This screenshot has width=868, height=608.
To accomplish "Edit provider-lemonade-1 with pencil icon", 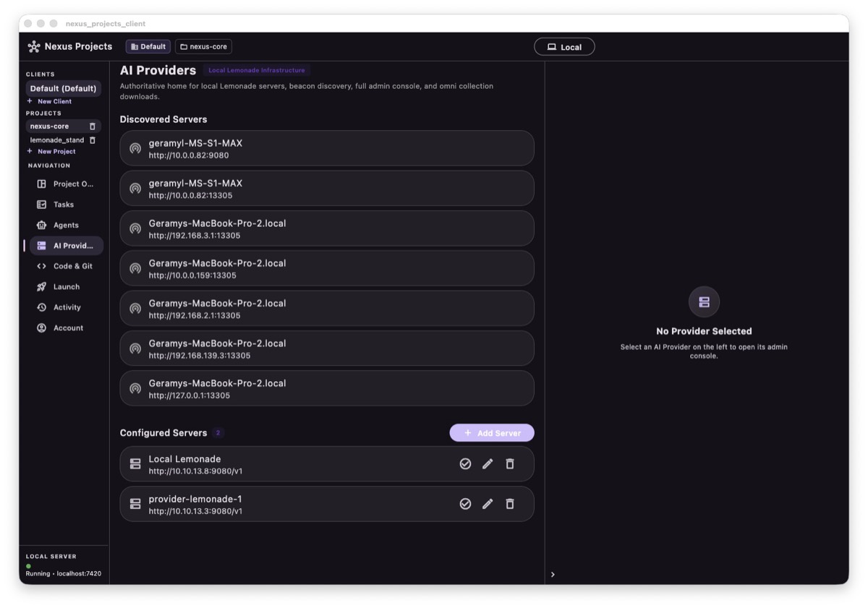I will coord(488,504).
